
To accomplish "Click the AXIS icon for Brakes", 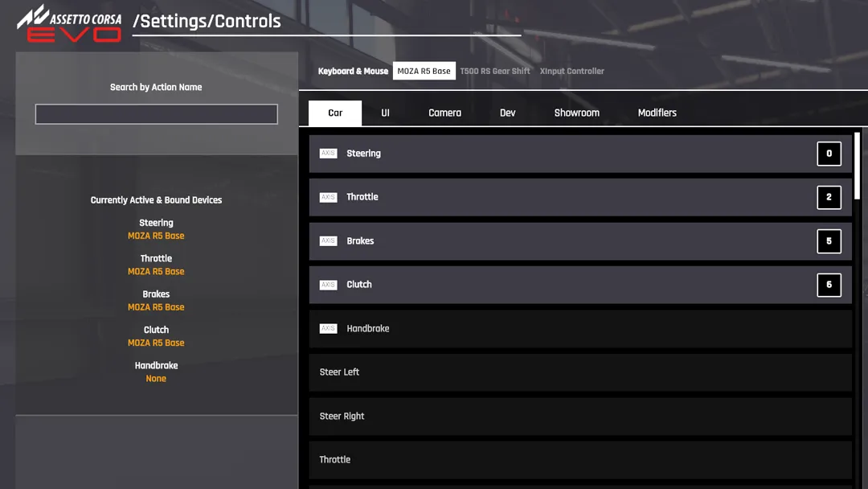I will (328, 240).
